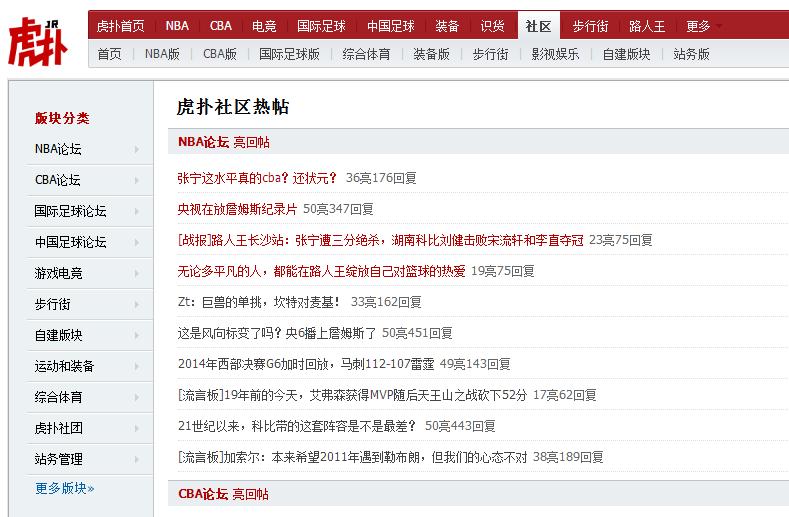Expand 国际足球论坛 sidebar arrow
Screen dimensions: 789x517
point(136,211)
